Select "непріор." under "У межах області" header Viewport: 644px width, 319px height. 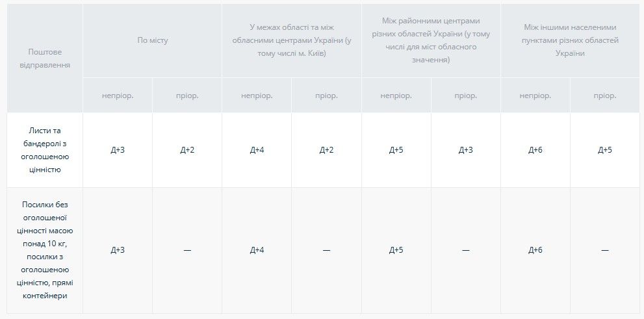(257, 96)
